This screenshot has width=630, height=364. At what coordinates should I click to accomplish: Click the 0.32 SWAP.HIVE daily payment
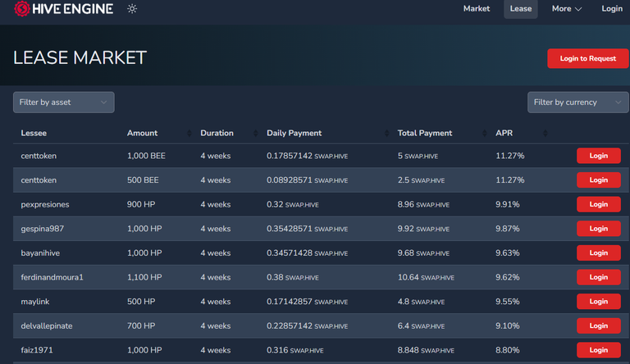click(293, 204)
